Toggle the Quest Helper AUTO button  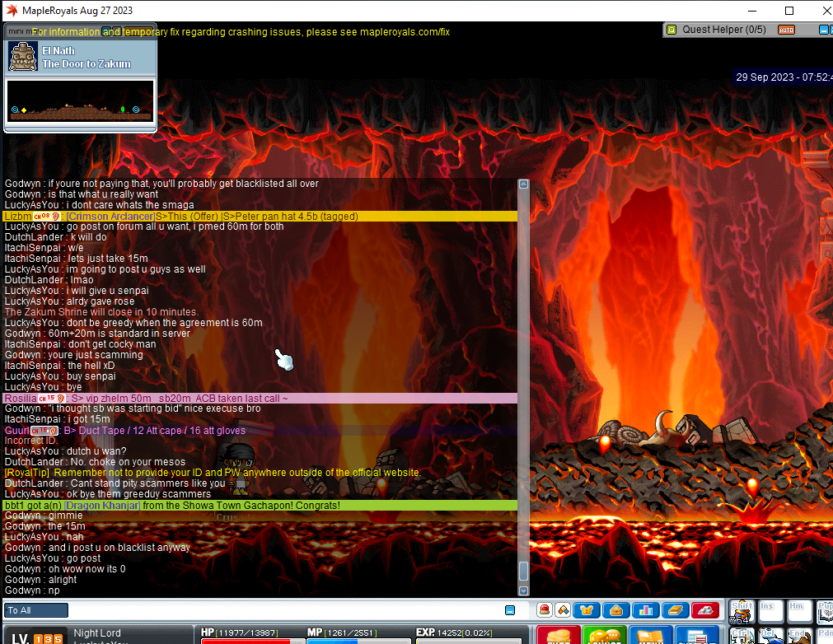coord(786,30)
